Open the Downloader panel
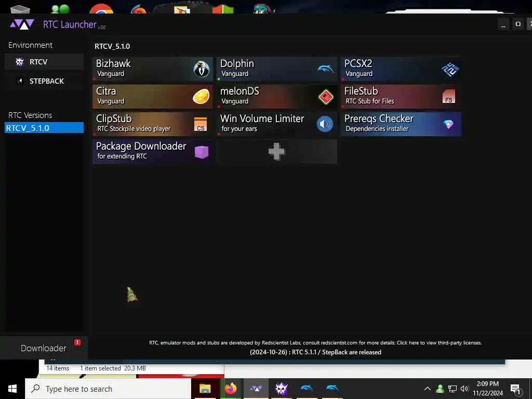 44,348
